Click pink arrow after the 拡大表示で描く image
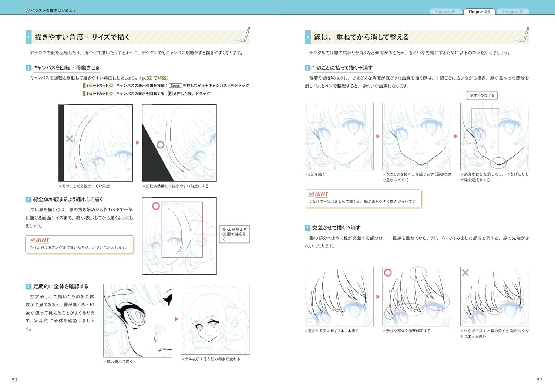The height and width of the screenshot is (392, 555). 176,319
